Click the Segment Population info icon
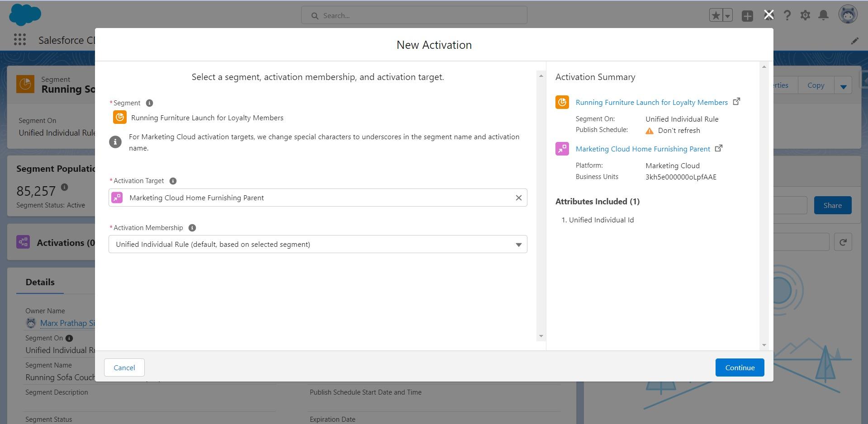This screenshot has height=424, width=868. [x=65, y=187]
